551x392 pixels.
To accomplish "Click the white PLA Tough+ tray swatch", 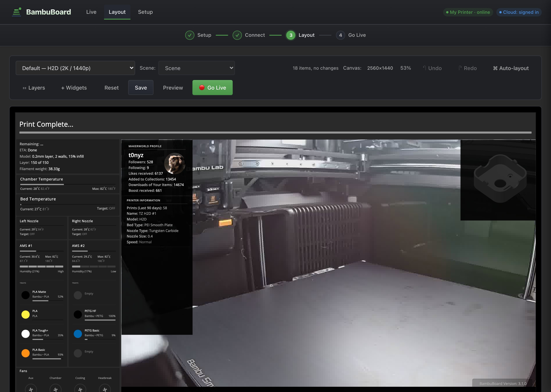I will point(26,334).
